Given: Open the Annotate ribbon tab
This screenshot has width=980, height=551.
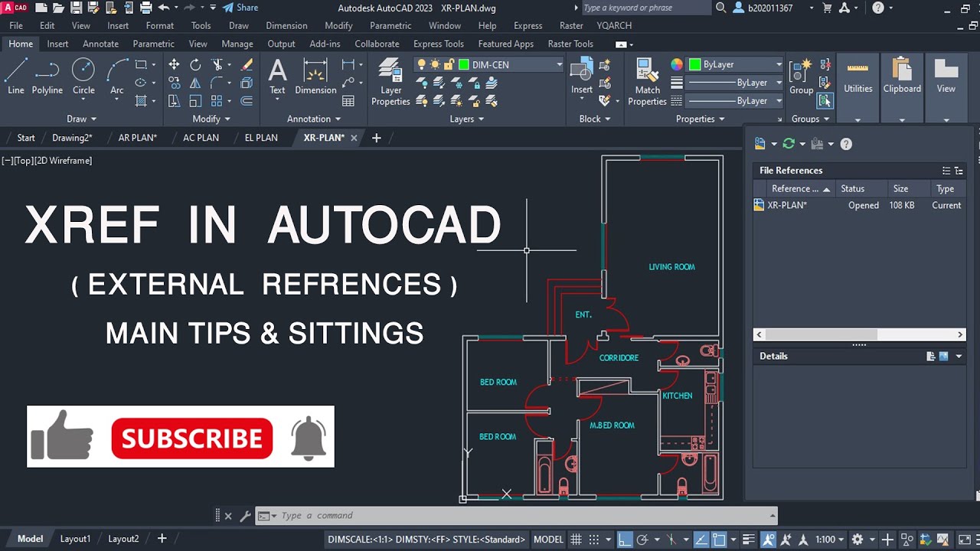Looking at the screenshot, I should pos(100,44).
